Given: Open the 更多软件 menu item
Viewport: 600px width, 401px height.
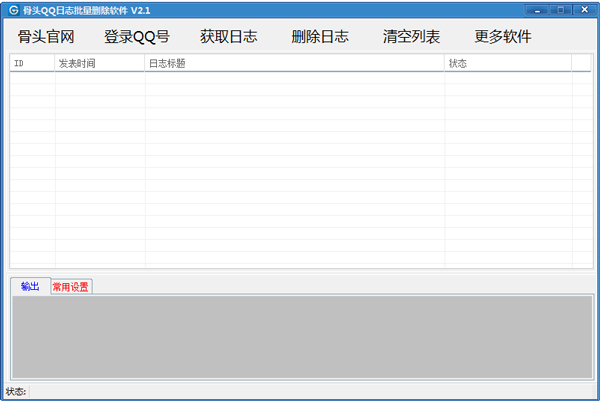Looking at the screenshot, I should 503,37.
